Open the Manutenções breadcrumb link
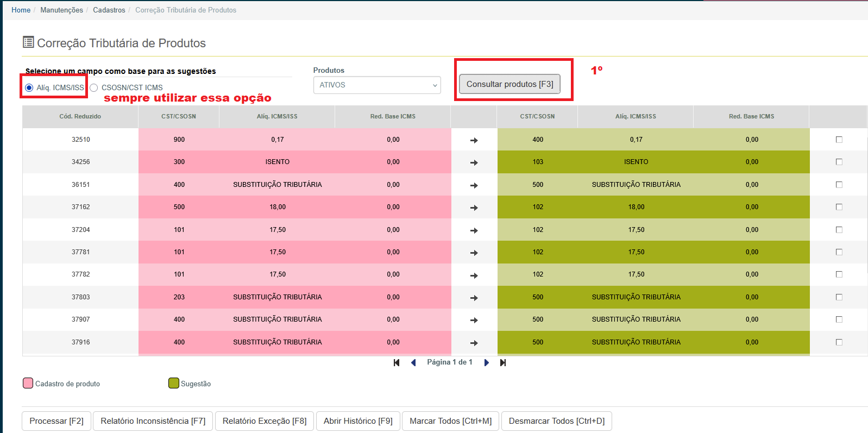 click(x=61, y=10)
